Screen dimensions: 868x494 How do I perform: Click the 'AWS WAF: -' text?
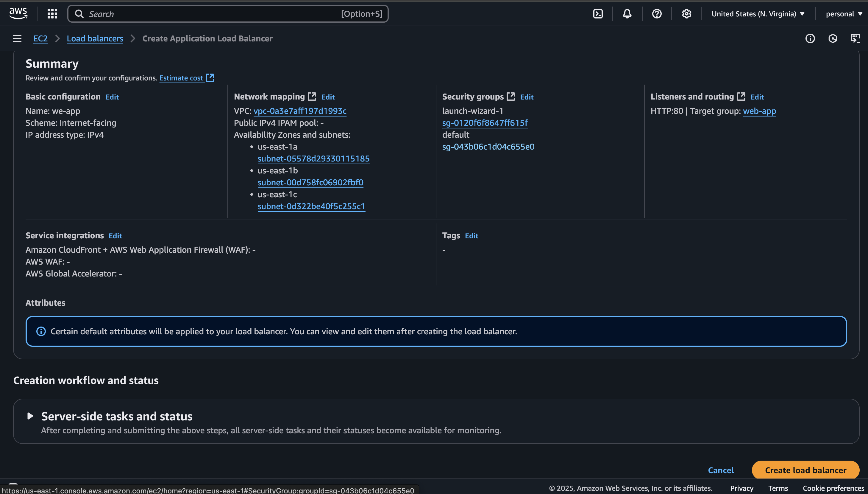(x=47, y=261)
